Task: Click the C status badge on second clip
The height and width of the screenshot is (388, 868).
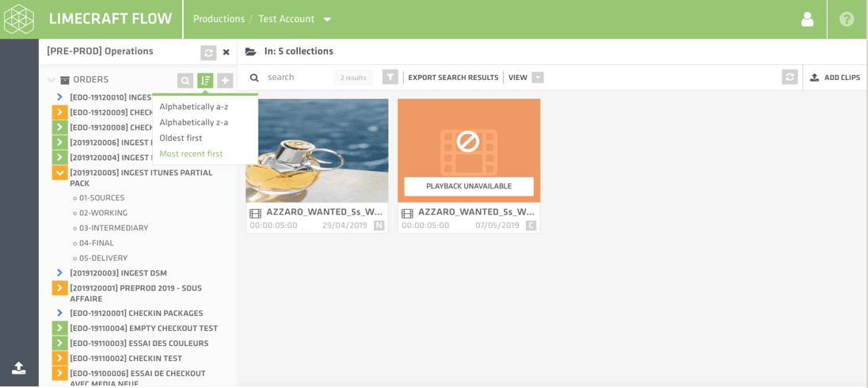Action: [531, 225]
